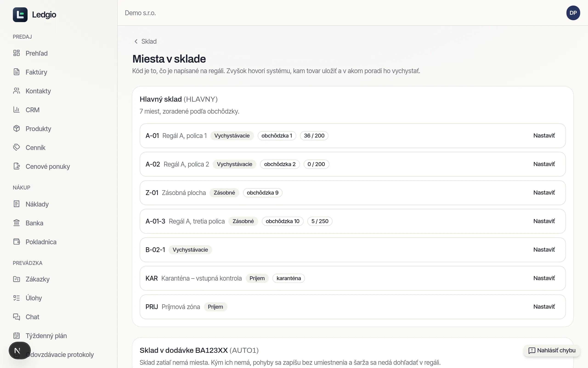Click the back chevron before Sklad

[x=136, y=41]
